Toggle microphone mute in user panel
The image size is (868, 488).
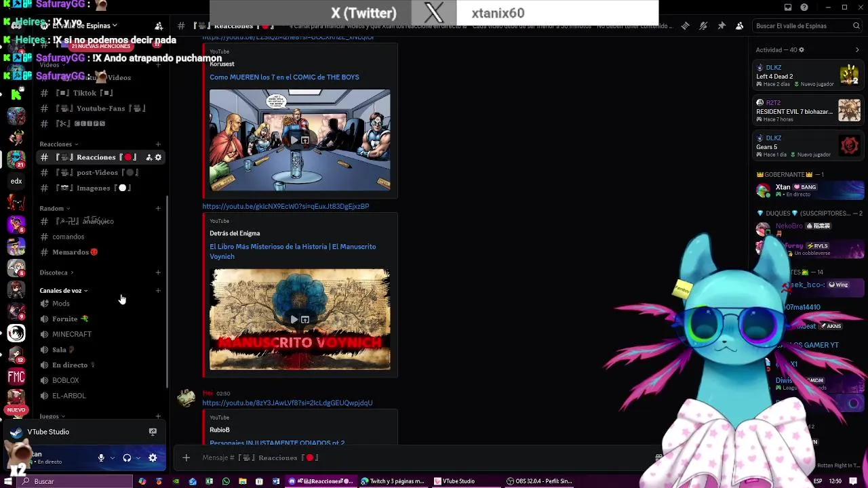(x=101, y=458)
